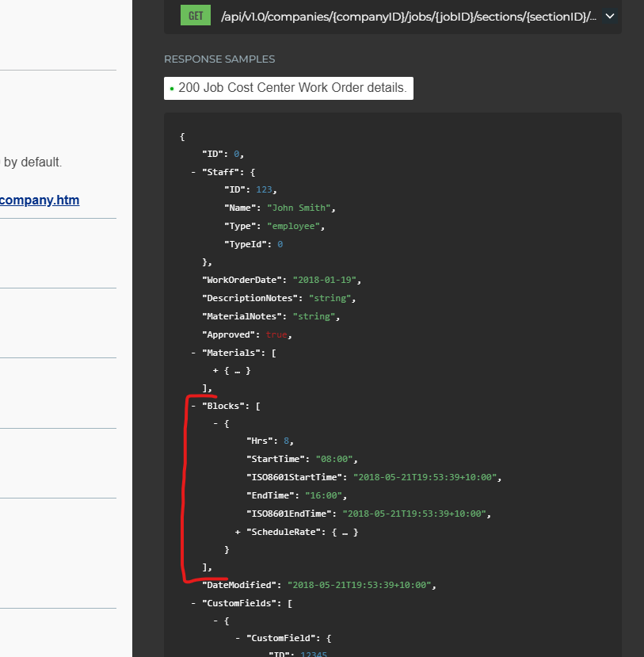Click the API endpoint path text

(409, 17)
